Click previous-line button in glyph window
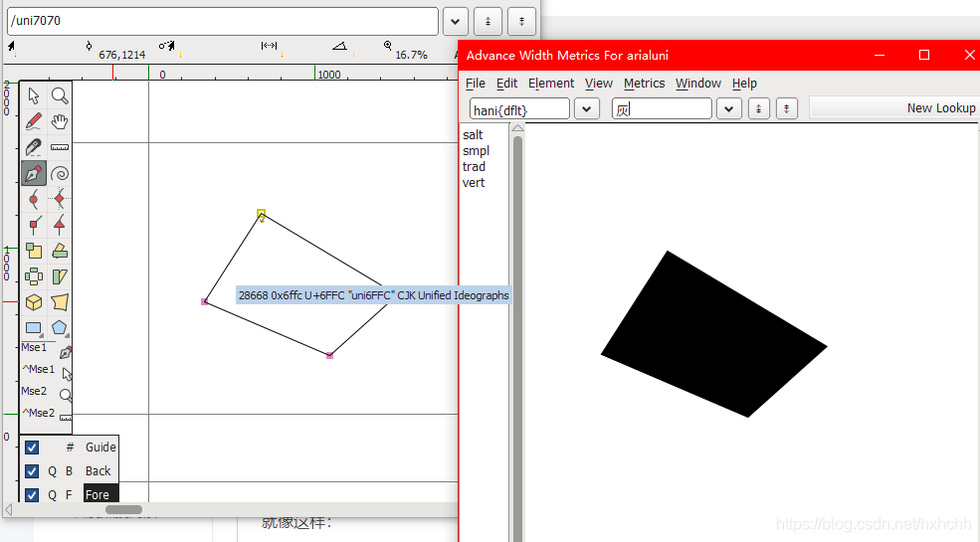This screenshot has width=980, height=542. click(x=489, y=22)
